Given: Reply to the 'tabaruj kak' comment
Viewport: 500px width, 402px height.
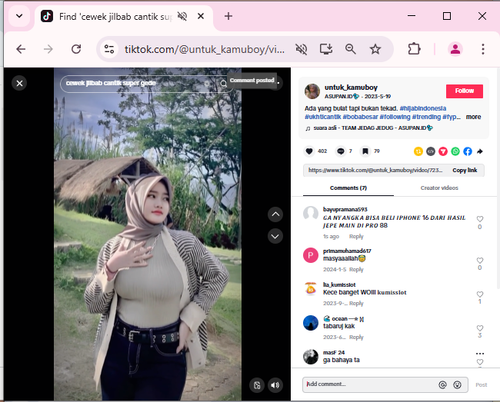Looking at the screenshot, I should pyautogui.click(x=356, y=337).
